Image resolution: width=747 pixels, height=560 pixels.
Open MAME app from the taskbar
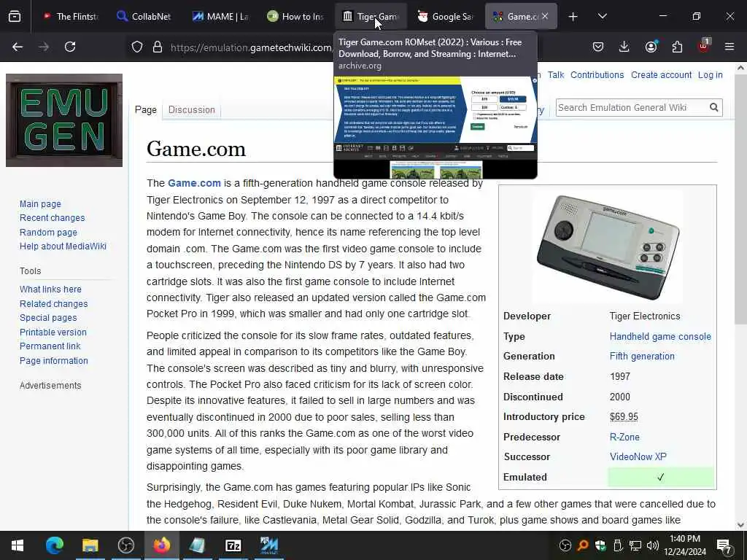pyautogui.click(x=268, y=545)
